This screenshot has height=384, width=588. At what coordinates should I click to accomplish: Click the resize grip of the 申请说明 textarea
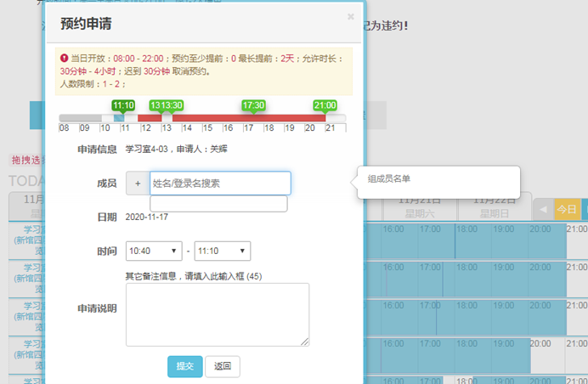(305, 342)
